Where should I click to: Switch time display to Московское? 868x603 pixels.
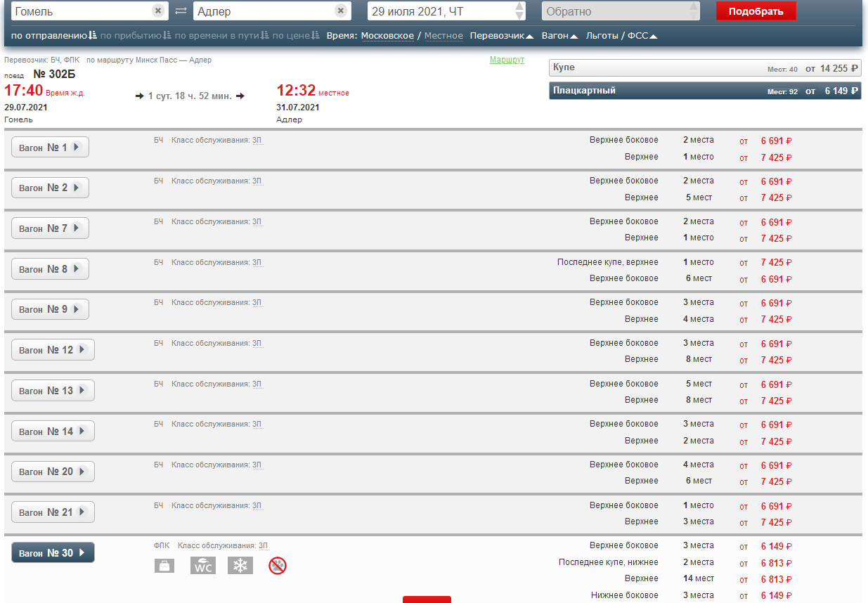tap(387, 36)
